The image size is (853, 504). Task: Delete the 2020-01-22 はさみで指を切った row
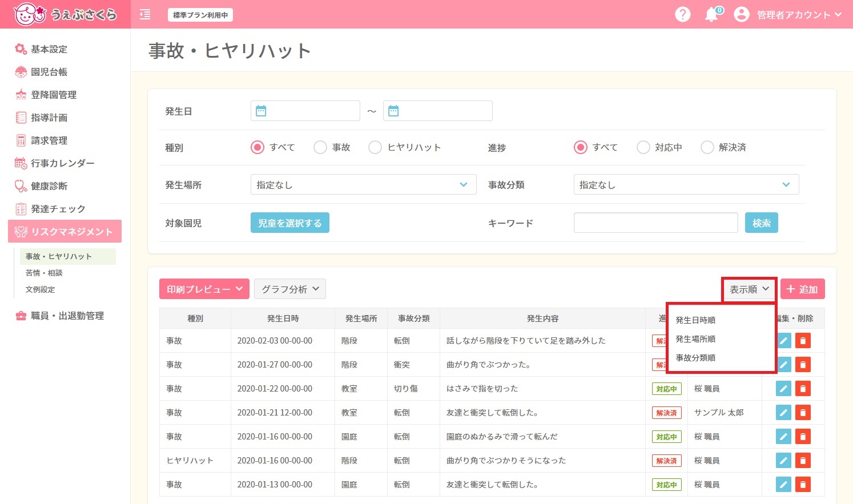pos(803,389)
